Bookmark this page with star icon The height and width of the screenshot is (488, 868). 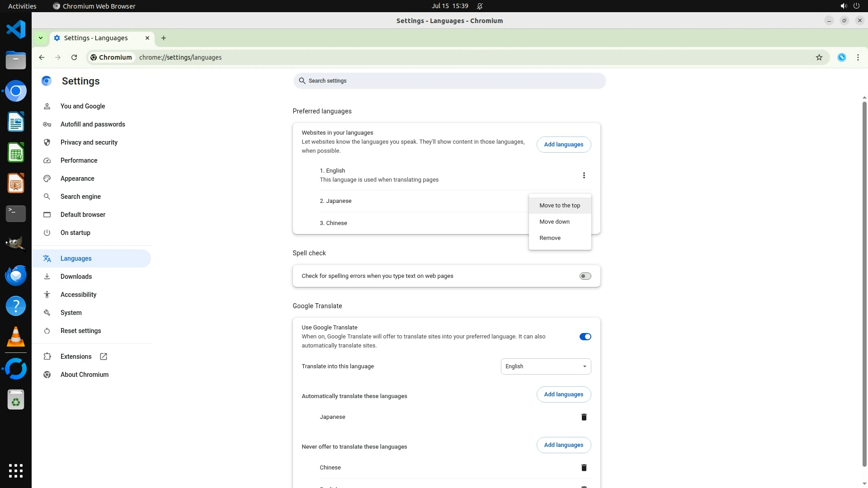coord(819,57)
